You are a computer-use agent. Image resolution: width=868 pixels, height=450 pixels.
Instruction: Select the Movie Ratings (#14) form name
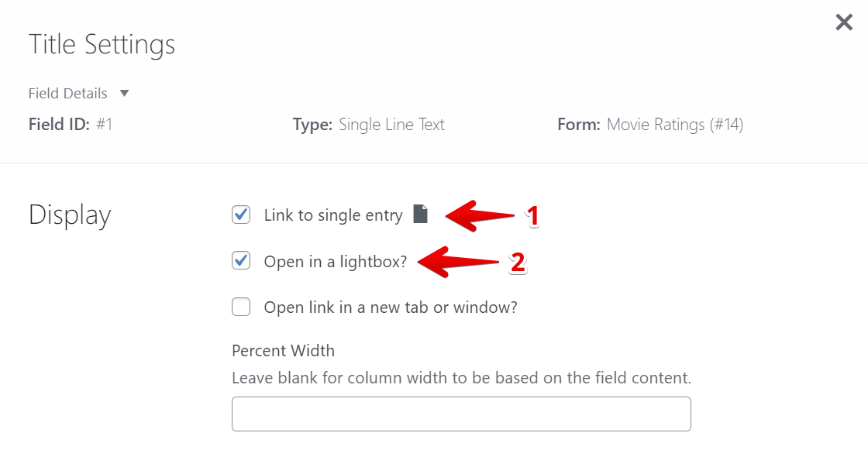pyautogui.click(x=674, y=125)
